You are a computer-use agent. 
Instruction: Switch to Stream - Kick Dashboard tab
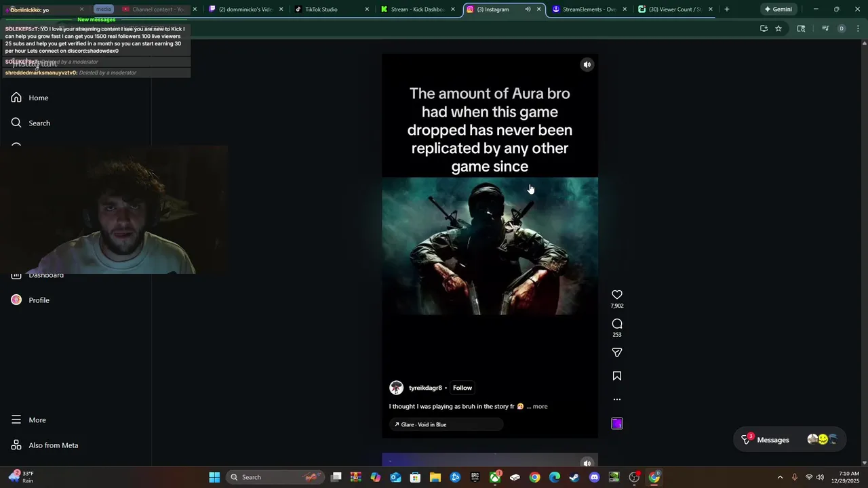click(x=418, y=9)
